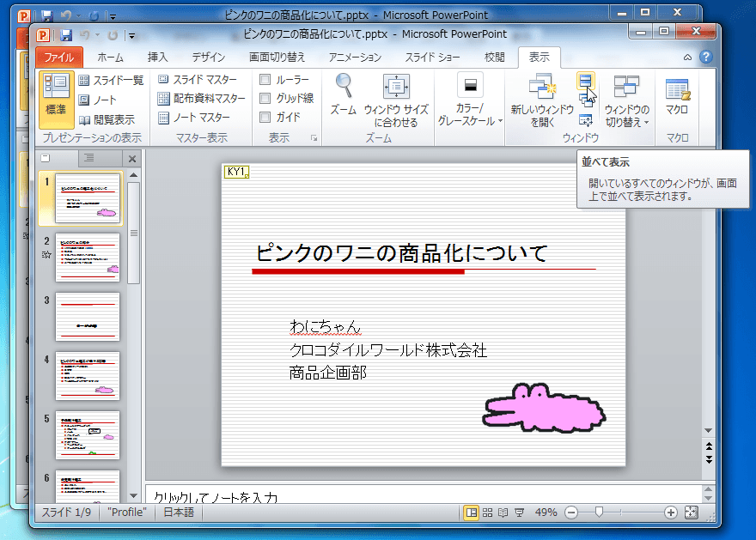Click next slide double-arrow button
Image resolution: width=756 pixels, height=540 pixels.
pos(709,459)
